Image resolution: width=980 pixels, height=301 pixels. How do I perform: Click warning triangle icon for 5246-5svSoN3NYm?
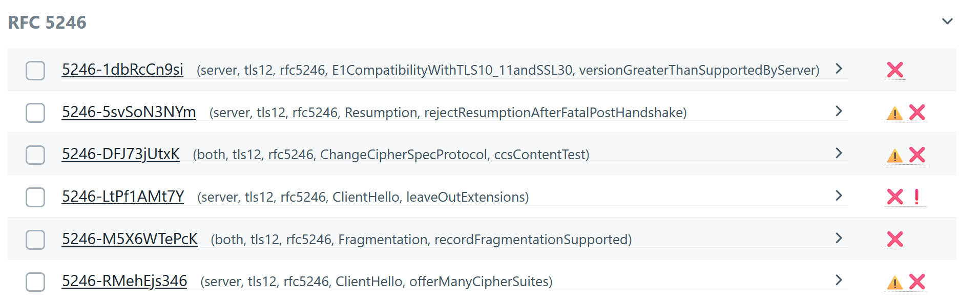(894, 113)
